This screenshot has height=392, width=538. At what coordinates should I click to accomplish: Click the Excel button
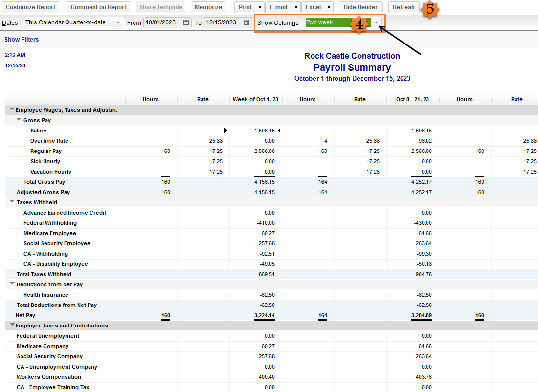(313, 7)
